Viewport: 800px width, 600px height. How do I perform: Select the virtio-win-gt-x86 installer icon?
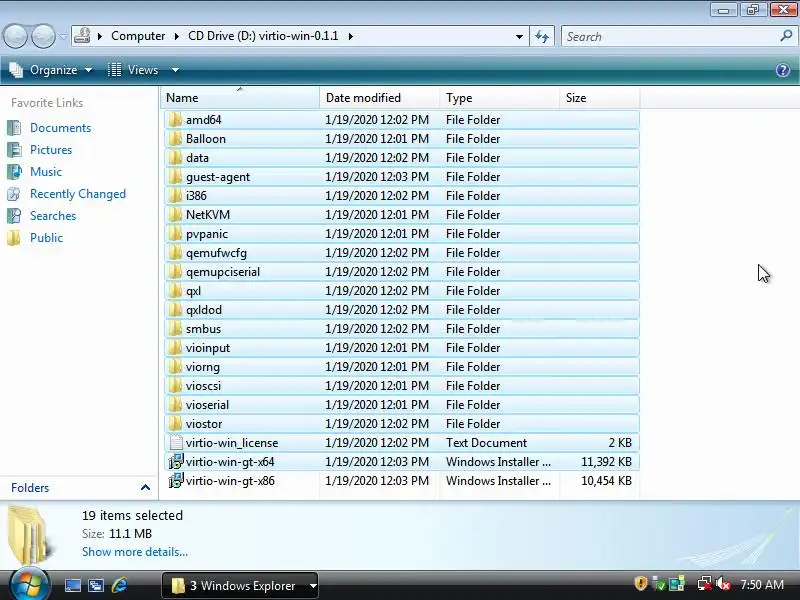click(x=176, y=481)
